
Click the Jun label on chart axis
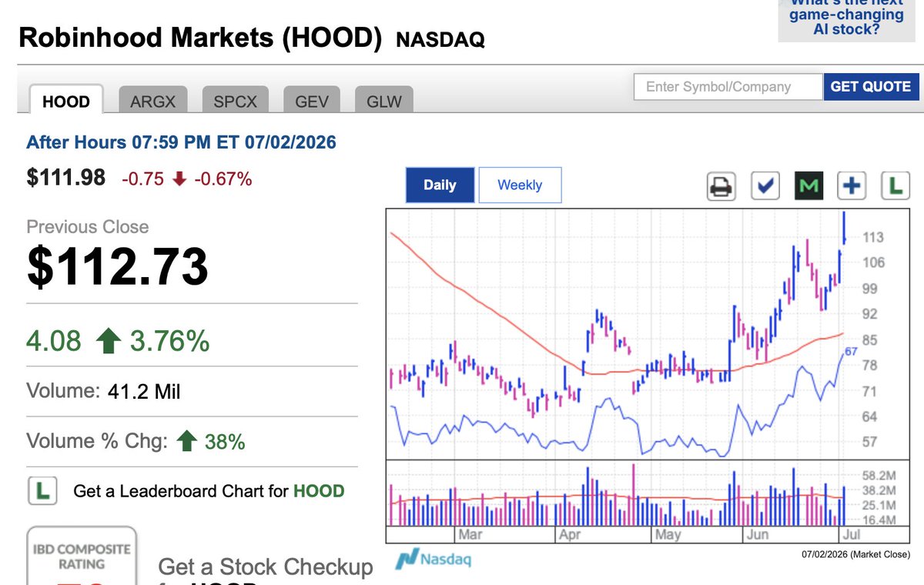757,534
